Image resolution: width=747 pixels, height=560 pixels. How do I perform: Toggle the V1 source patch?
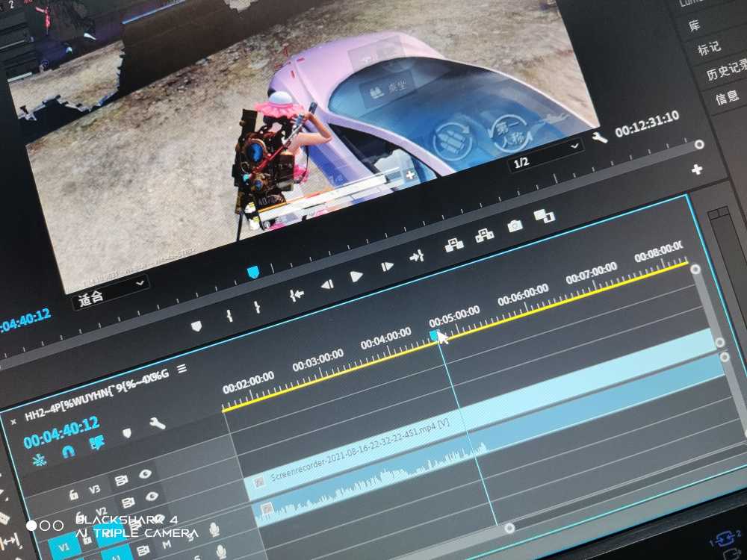(x=63, y=547)
